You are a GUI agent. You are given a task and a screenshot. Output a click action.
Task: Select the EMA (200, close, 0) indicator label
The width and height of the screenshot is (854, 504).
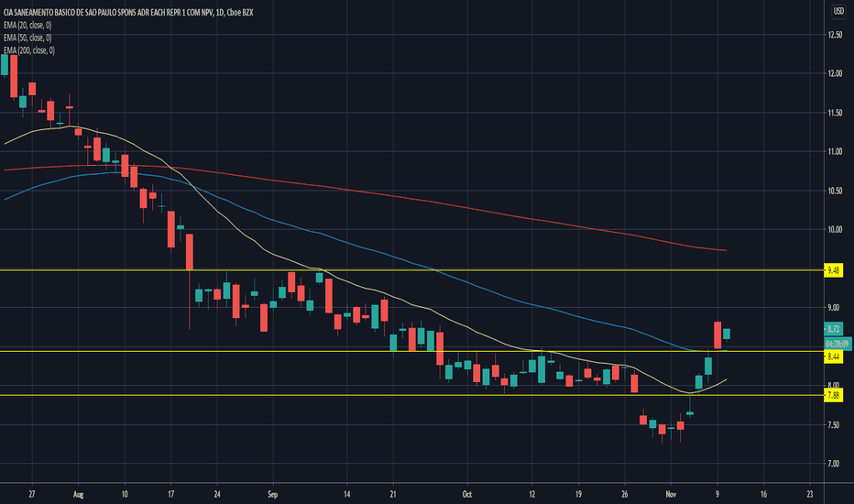pos(29,50)
